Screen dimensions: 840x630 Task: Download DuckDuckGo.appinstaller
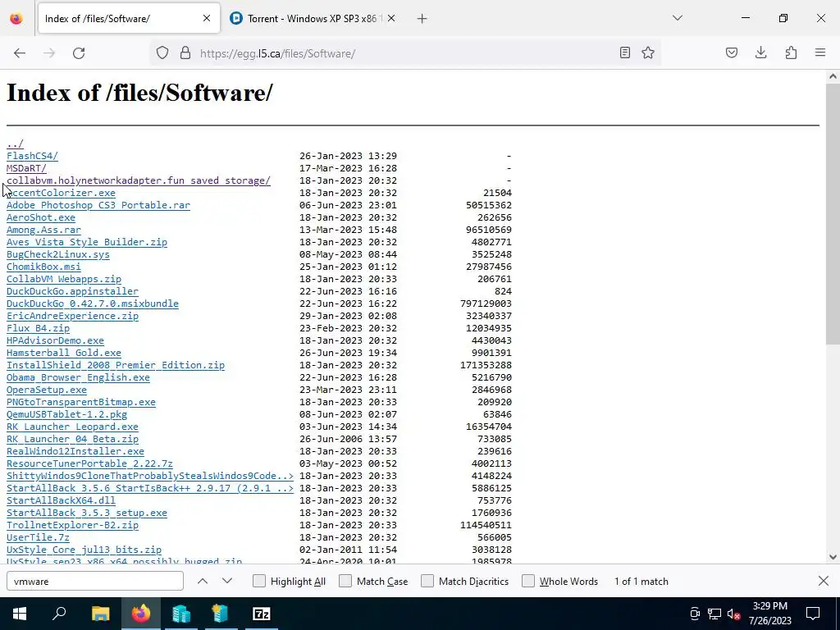point(72,291)
